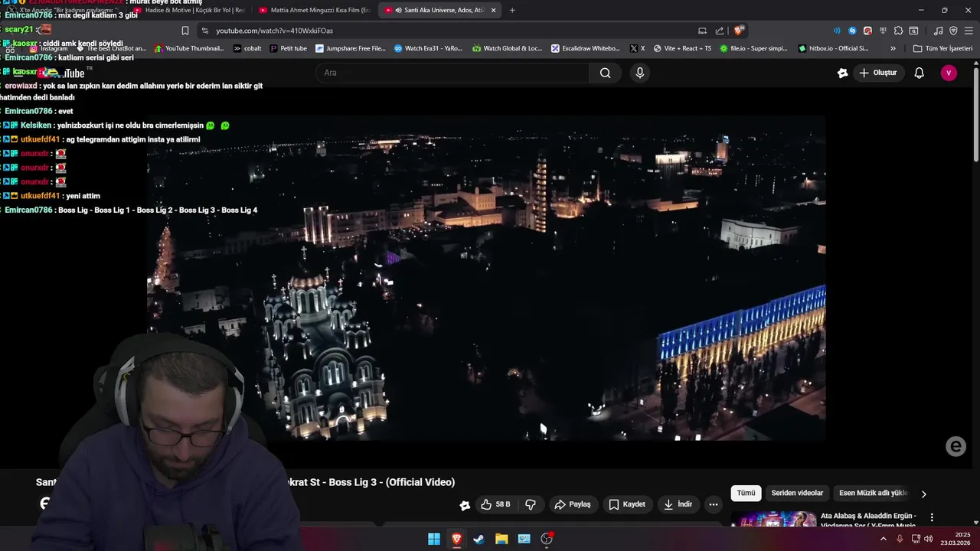
Task: Click the browser address bar URL
Action: tap(274, 31)
